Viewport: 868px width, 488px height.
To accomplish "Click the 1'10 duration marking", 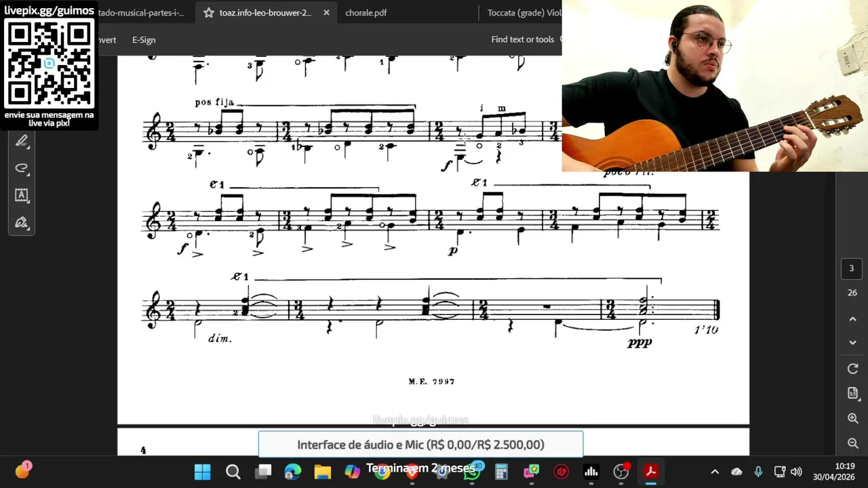I will pos(706,329).
